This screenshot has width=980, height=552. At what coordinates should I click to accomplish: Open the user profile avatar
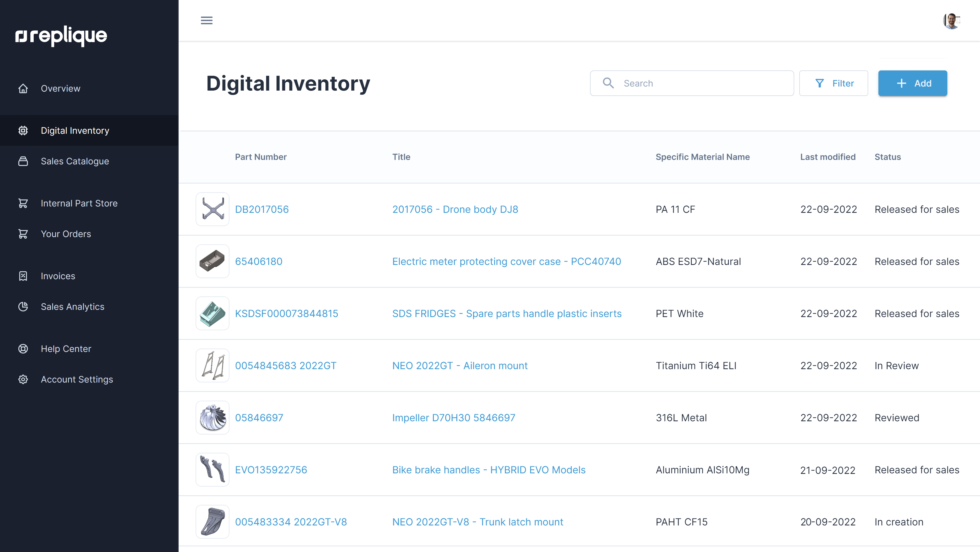coord(952,21)
